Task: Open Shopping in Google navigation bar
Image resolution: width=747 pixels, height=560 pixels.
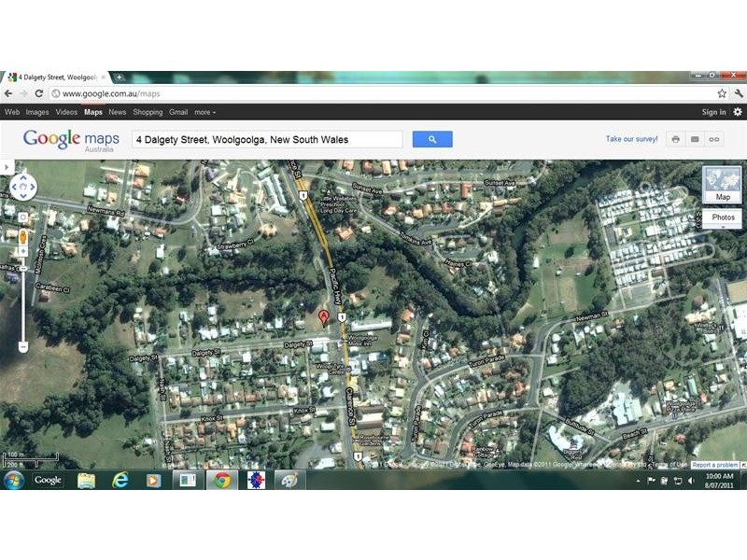Action: tap(148, 112)
